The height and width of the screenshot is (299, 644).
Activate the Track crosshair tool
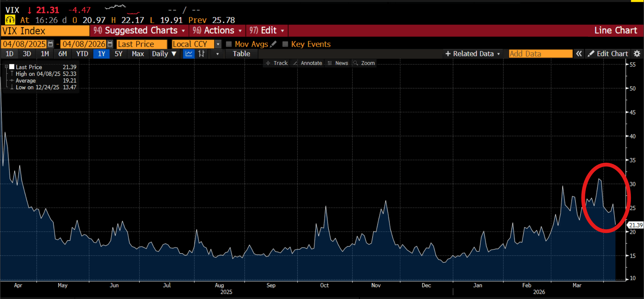click(277, 63)
